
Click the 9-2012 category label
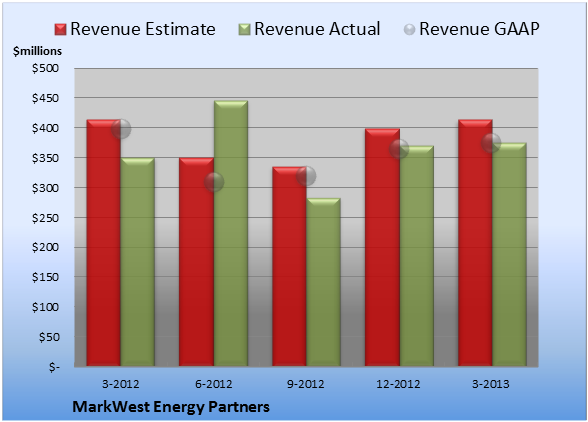click(x=306, y=384)
